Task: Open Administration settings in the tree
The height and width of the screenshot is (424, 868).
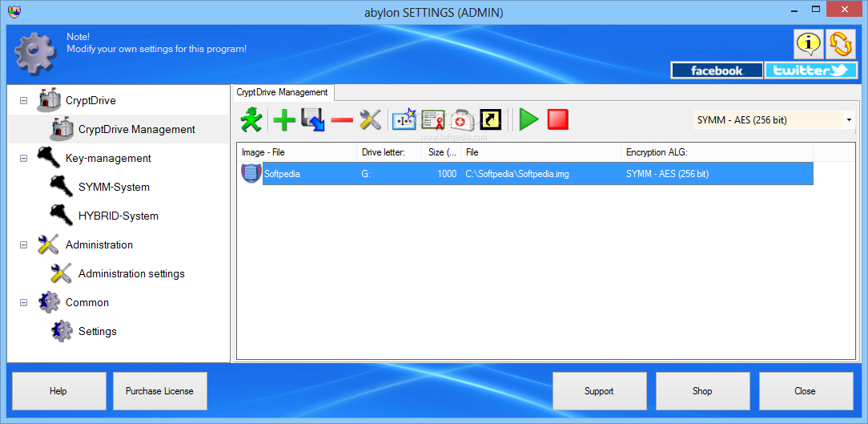Action: 131,273
